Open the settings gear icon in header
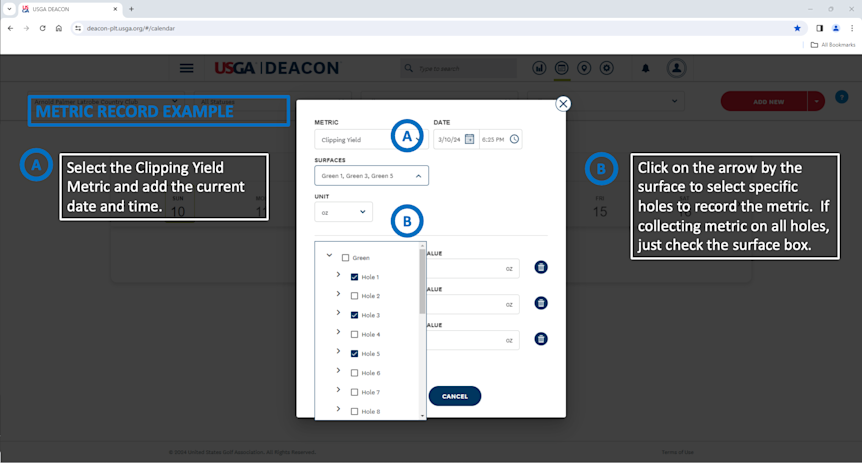Viewport: 862px width, 463px height. tap(606, 68)
